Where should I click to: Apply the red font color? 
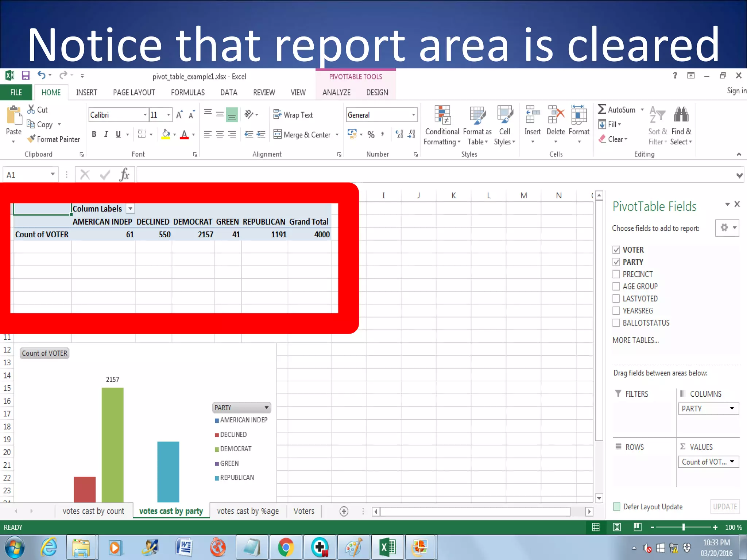[185, 135]
